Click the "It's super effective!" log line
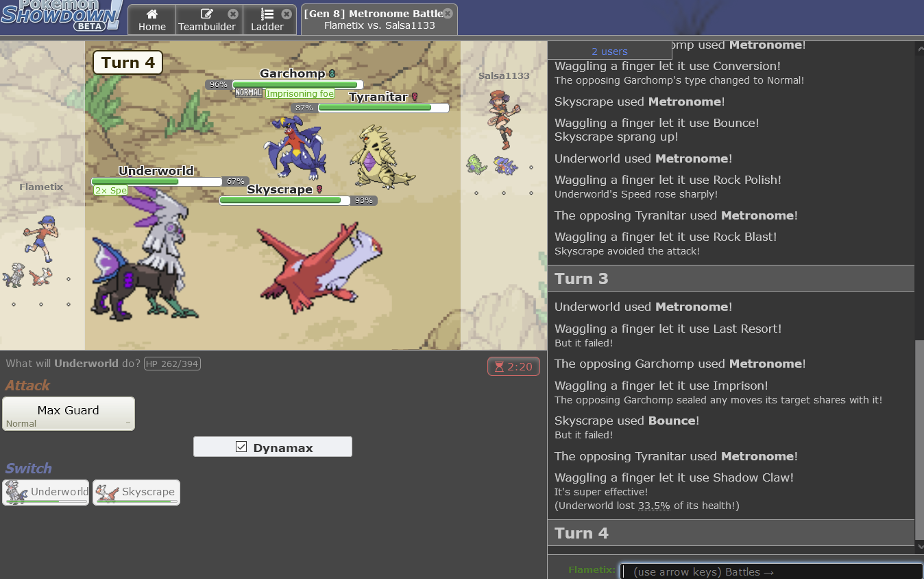924x579 pixels. point(601,492)
